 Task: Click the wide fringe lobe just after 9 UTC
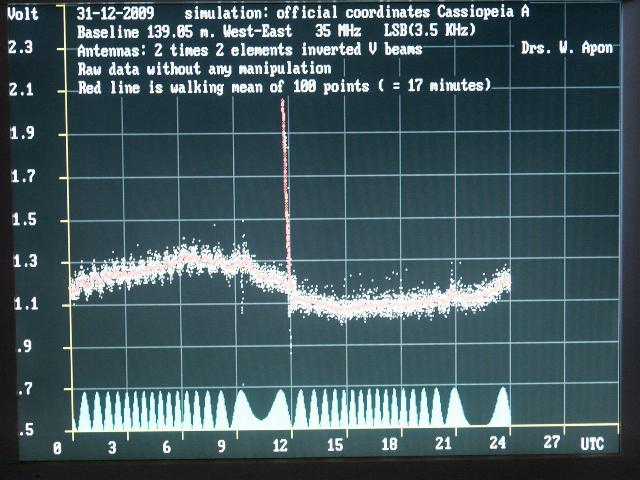click(241, 409)
